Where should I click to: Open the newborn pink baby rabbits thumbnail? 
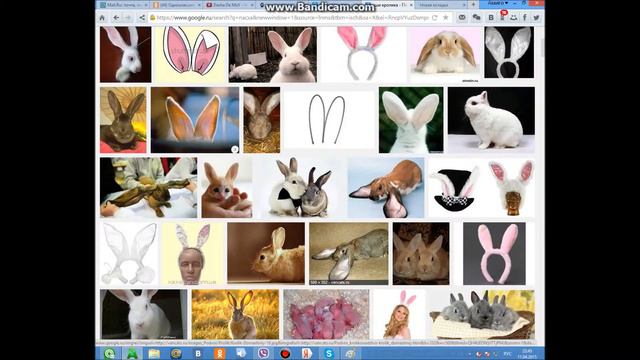[326, 314]
